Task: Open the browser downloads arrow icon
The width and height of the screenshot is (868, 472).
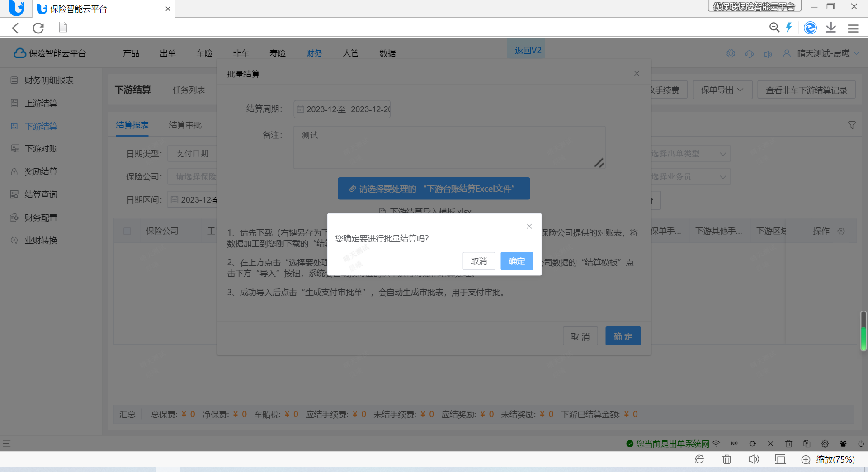Action: [x=831, y=28]
